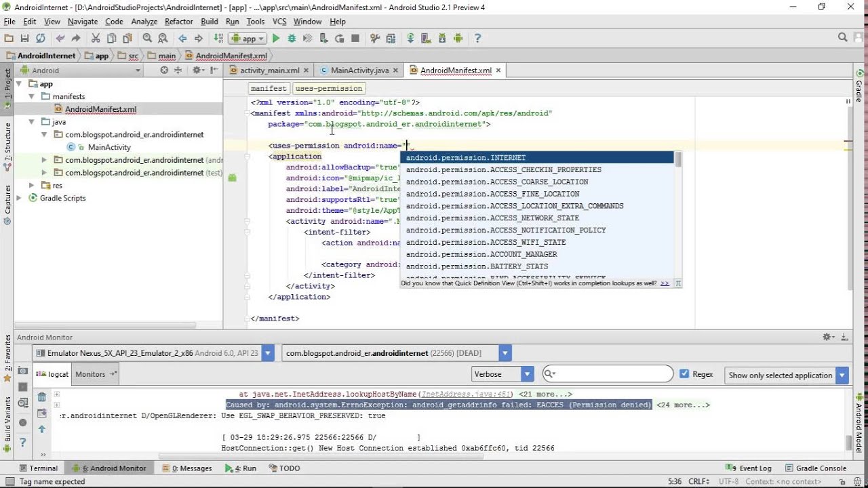Click the Stop square icon in toolbar
The image size is (868, 488).
point(355,39)
